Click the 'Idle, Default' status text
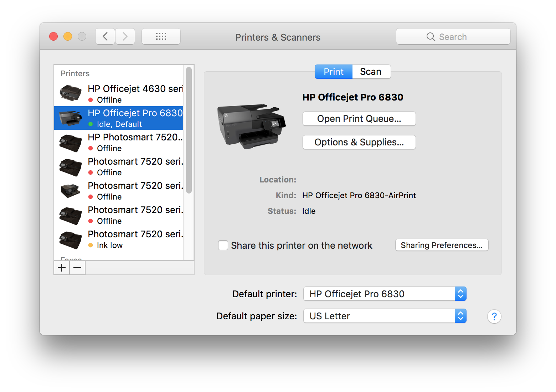The height and width of the screenshot is (392, 556). click(x=119, y=124)
